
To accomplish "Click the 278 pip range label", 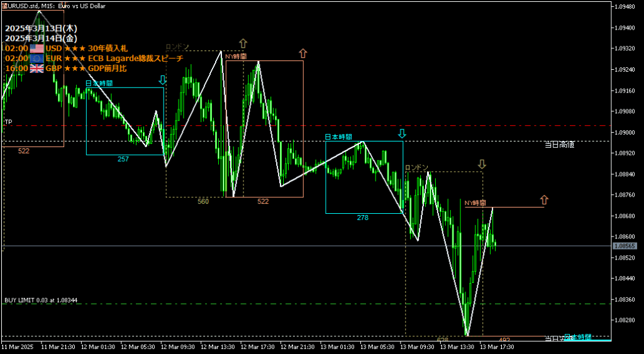I will [x=362, y=218].
